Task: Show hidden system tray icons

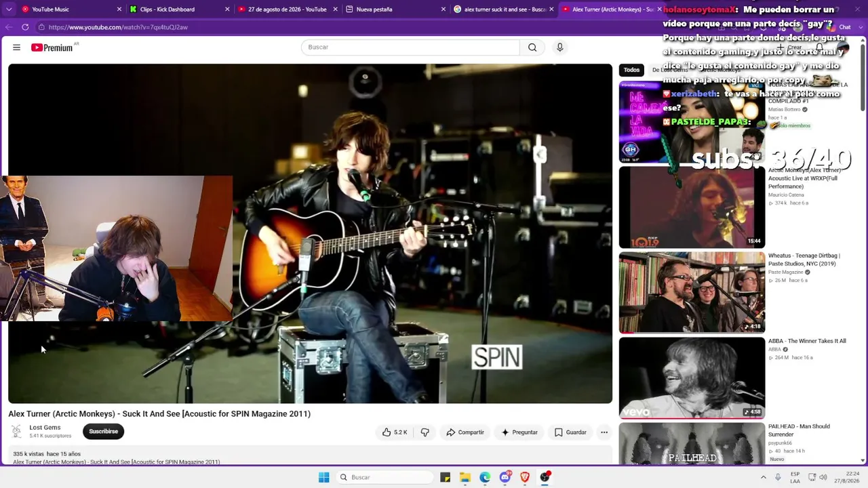Action: [x=763, y=477]
